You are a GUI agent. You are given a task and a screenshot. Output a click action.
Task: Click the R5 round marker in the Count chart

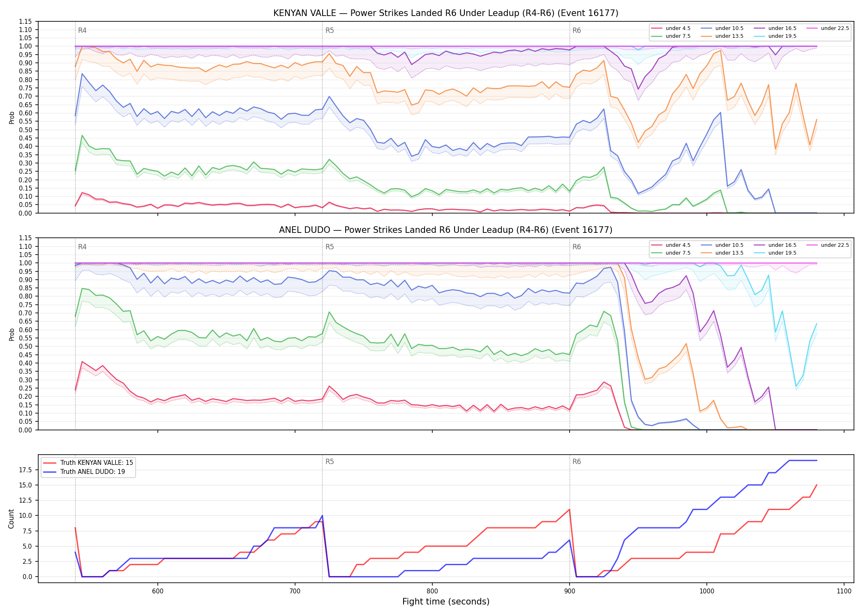click(330, 462)
